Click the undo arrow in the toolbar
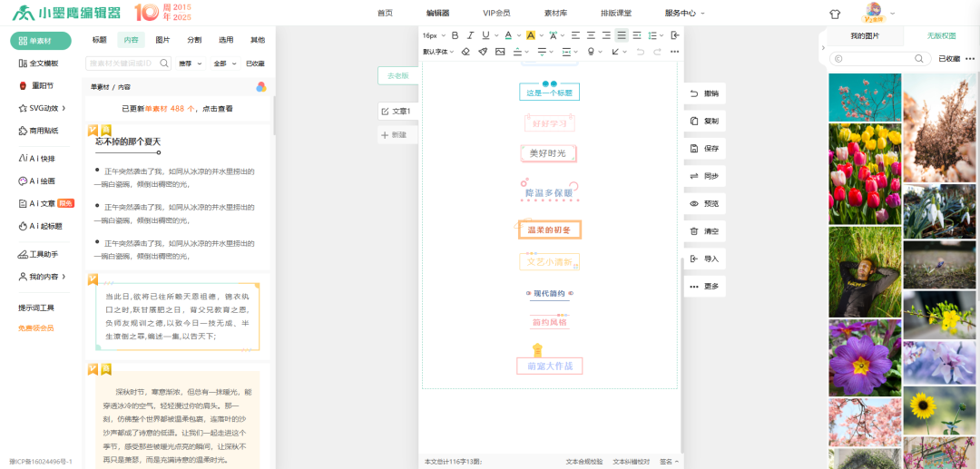The image size is (980, 469). click(x=641, y=52)
